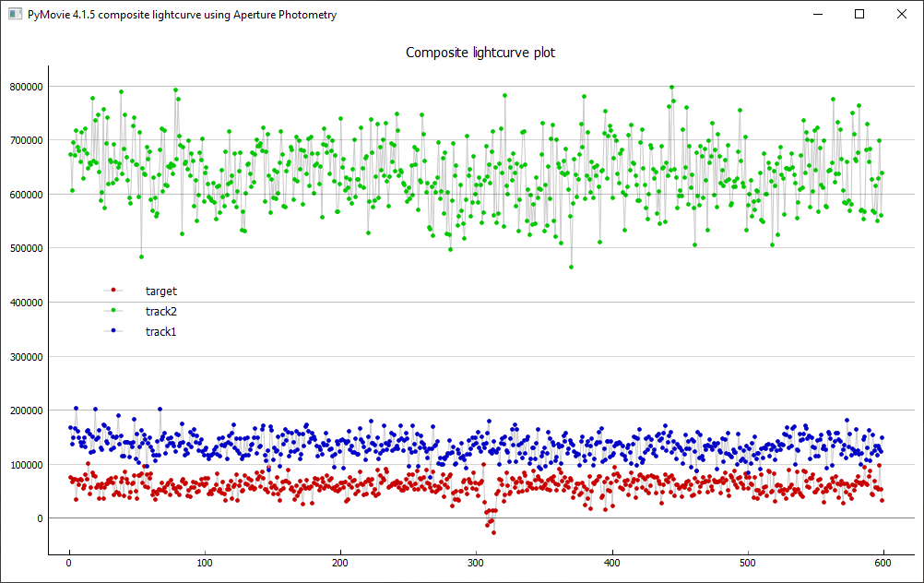Click the 100 tick label on X axis
The width and height of the screenshot is (924, 583).
pyautogui.click(x=205, y=562)
